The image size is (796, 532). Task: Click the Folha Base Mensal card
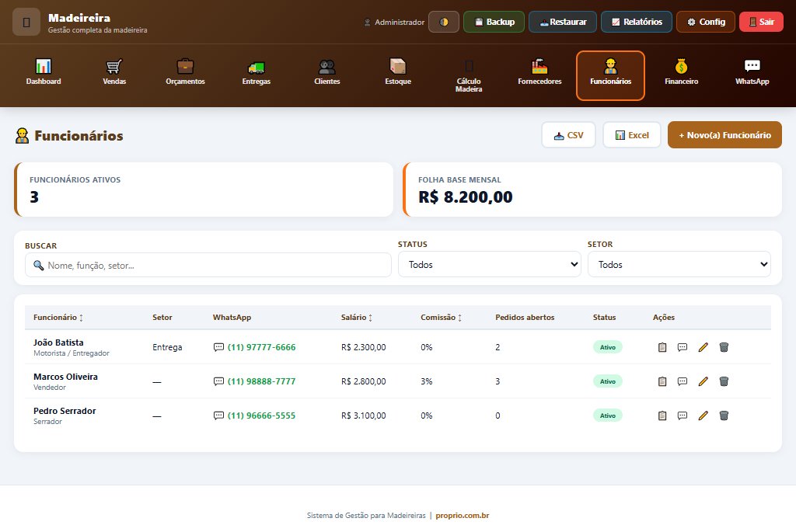592,190
